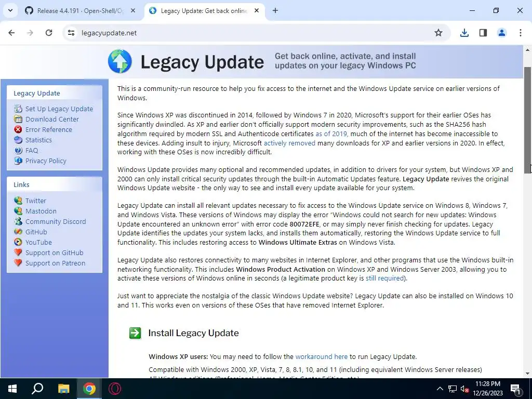
Task: Open the Statistics link
Action: click(x=38, y=140)
